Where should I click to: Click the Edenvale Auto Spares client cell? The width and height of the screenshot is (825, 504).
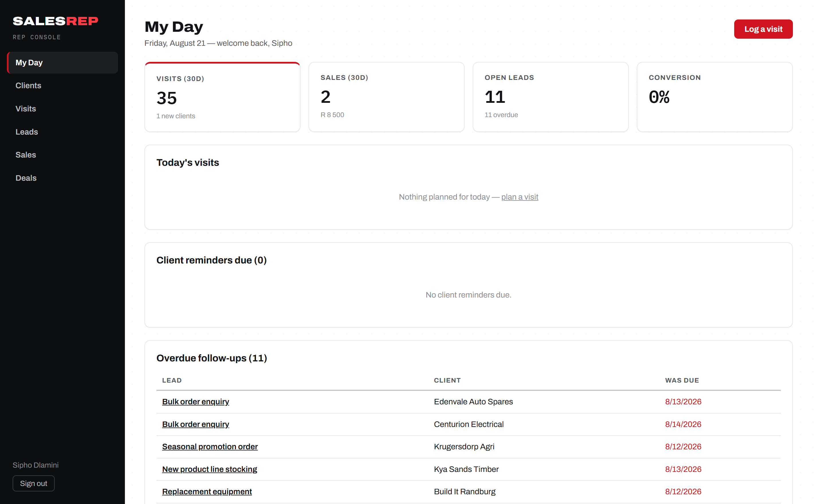pyautogui.click(x=474, y=401)
